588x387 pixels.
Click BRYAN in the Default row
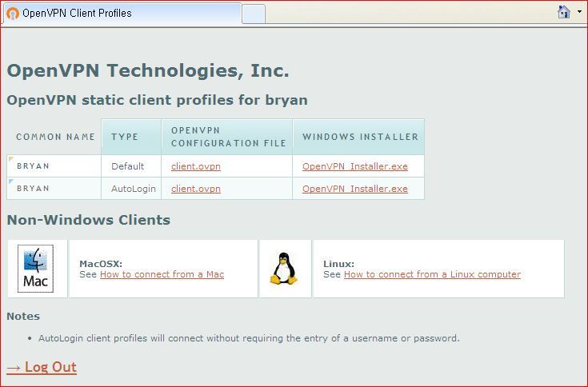click(x=33, y=166)
